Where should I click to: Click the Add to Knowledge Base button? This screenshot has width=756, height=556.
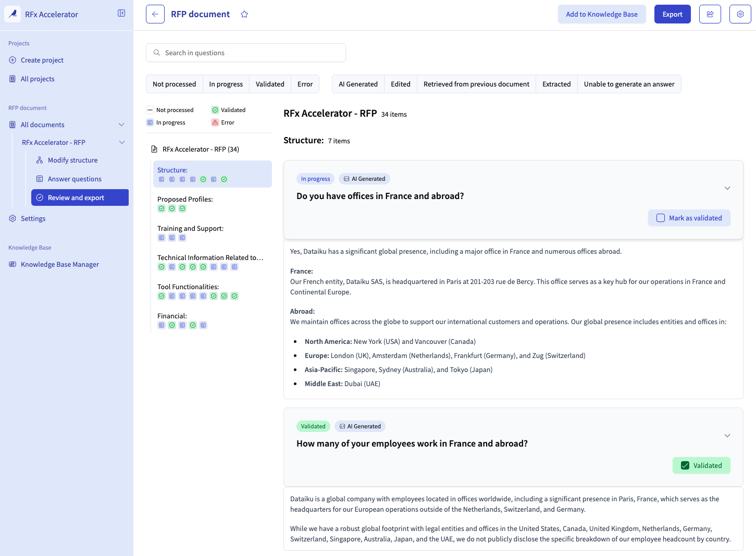[x=602, y=14]
